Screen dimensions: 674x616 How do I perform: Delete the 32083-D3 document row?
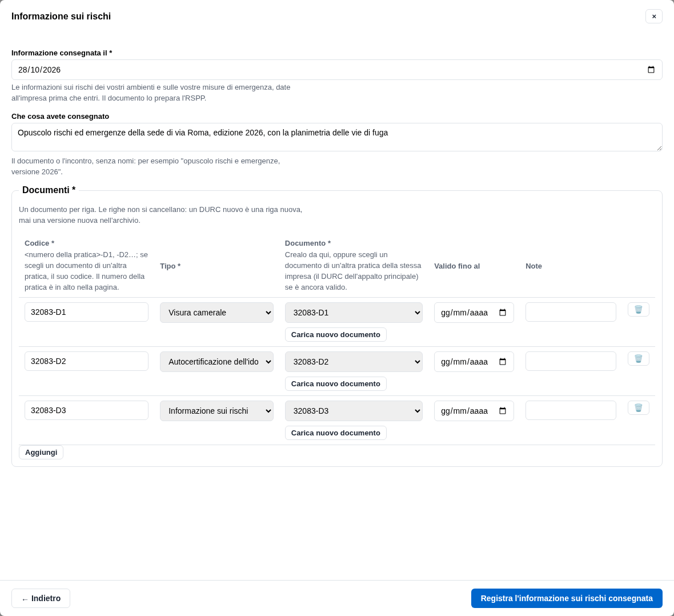pos(638,408)
